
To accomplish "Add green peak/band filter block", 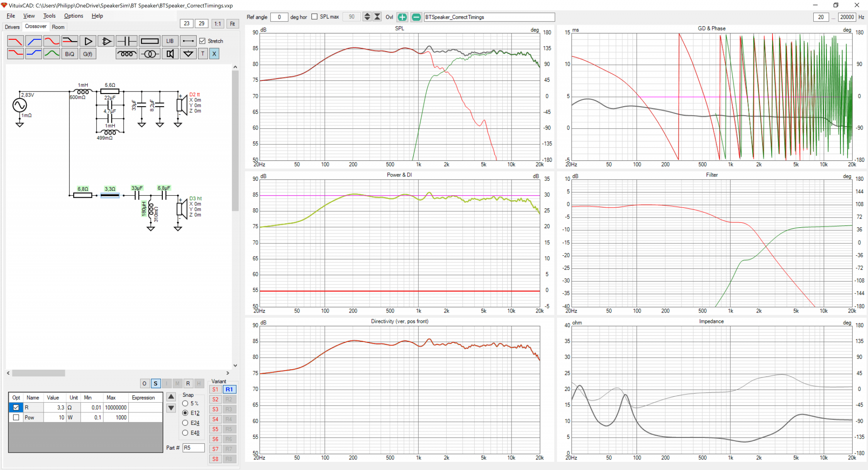I will coord(52,54).
